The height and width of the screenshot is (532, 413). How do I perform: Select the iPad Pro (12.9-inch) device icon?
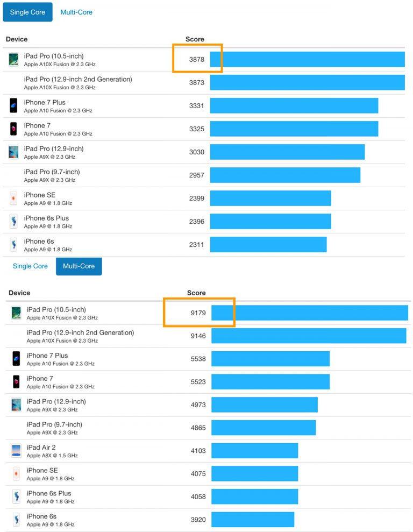point(13,152)
